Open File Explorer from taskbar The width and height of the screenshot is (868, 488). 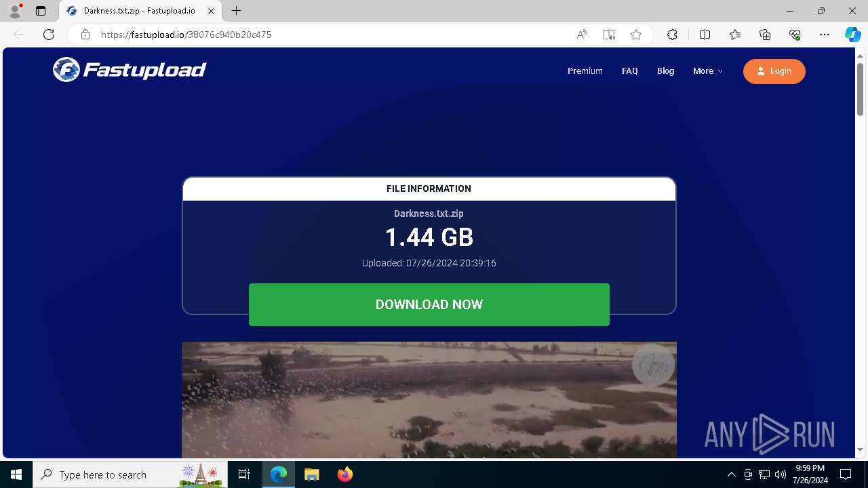pyautogui.click(x=311, y=474)
